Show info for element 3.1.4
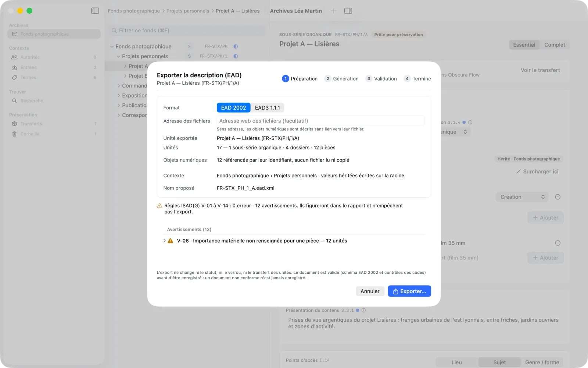Viewport: 588px width, 368px height. pyautogui.click(x=470, y=122)
